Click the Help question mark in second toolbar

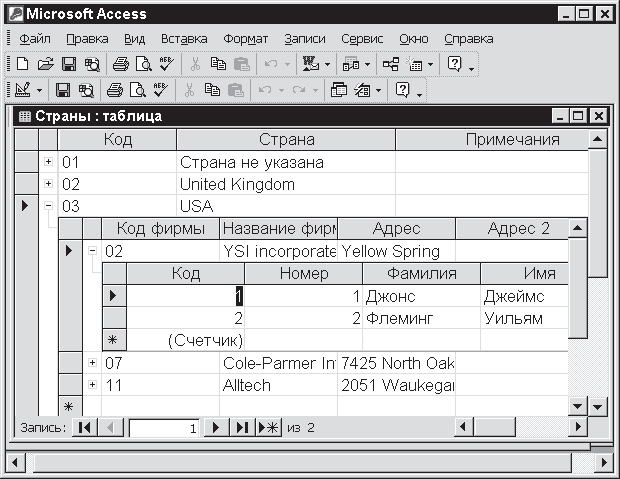(403, 90)
